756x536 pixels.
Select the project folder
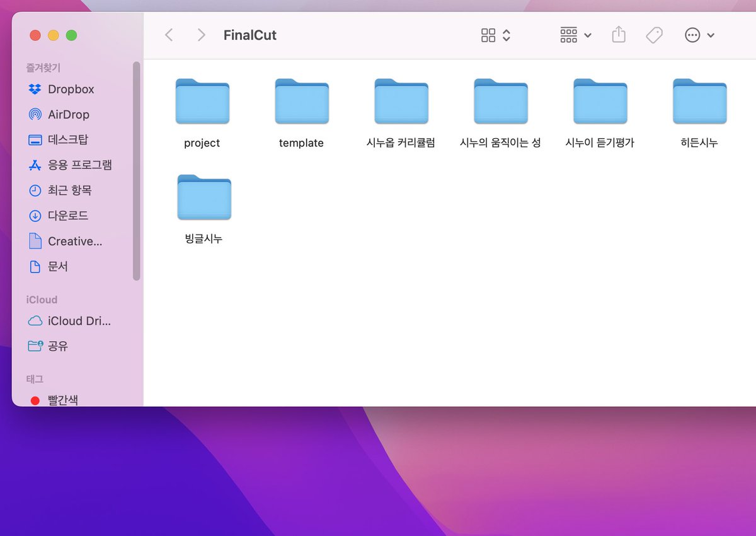(202, 114)
